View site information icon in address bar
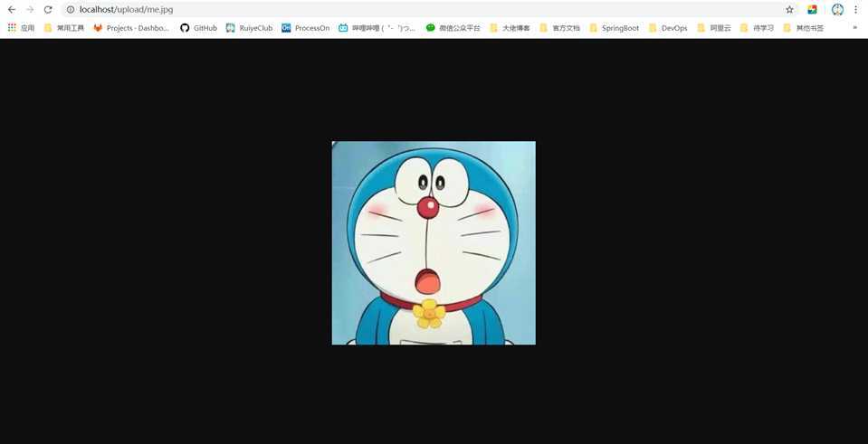The image size is (868, 444). click(71, 9)
